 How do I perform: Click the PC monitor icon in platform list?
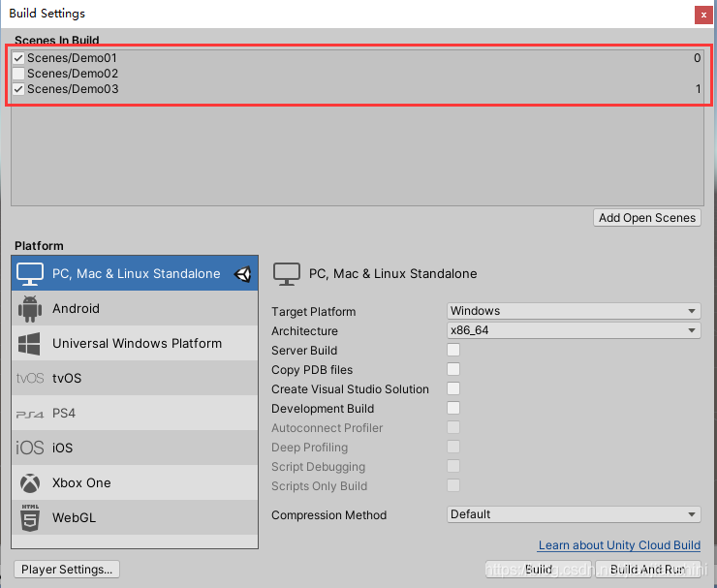pos(30,273)
